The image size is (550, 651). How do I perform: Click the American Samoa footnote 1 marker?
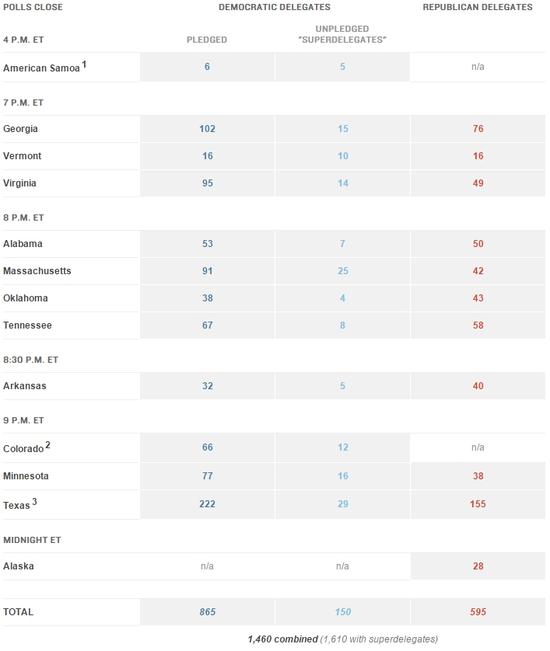click(x=84, y=64)
